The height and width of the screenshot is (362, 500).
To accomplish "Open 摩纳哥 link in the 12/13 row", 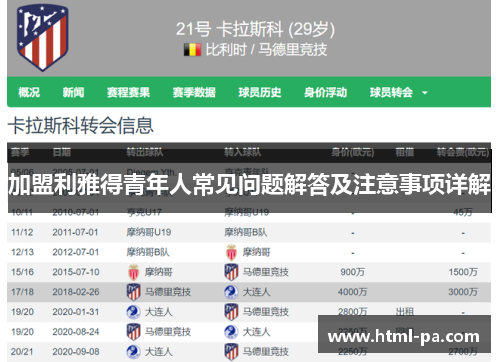I will coord(256,252).
